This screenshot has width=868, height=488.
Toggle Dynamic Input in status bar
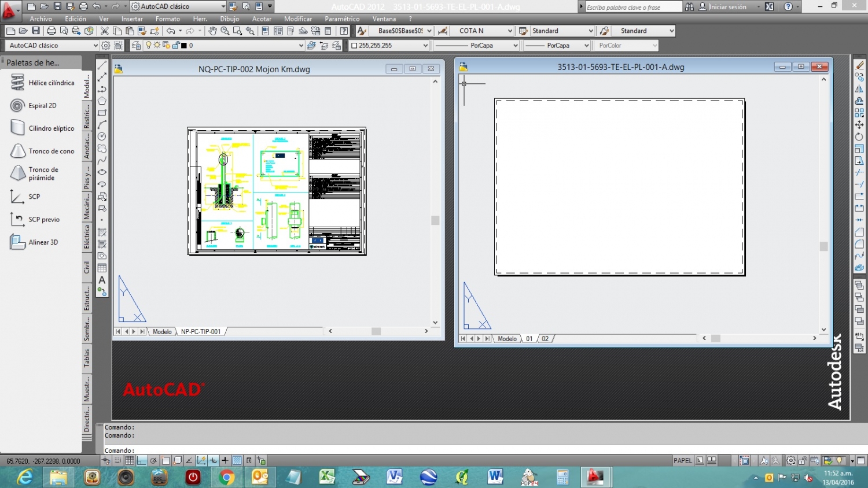tap(213, 461)
